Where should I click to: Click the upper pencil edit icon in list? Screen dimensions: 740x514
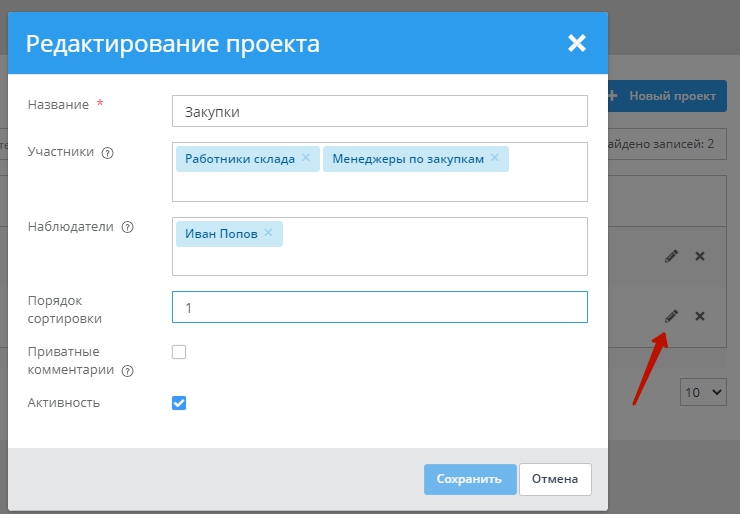[671, 256]
